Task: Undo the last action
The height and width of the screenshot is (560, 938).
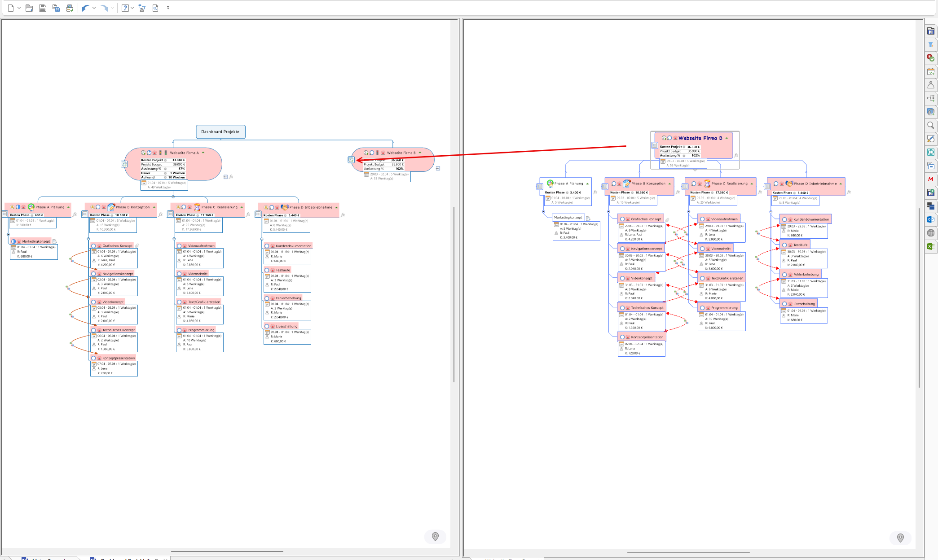Action: [x=85, y=8]
